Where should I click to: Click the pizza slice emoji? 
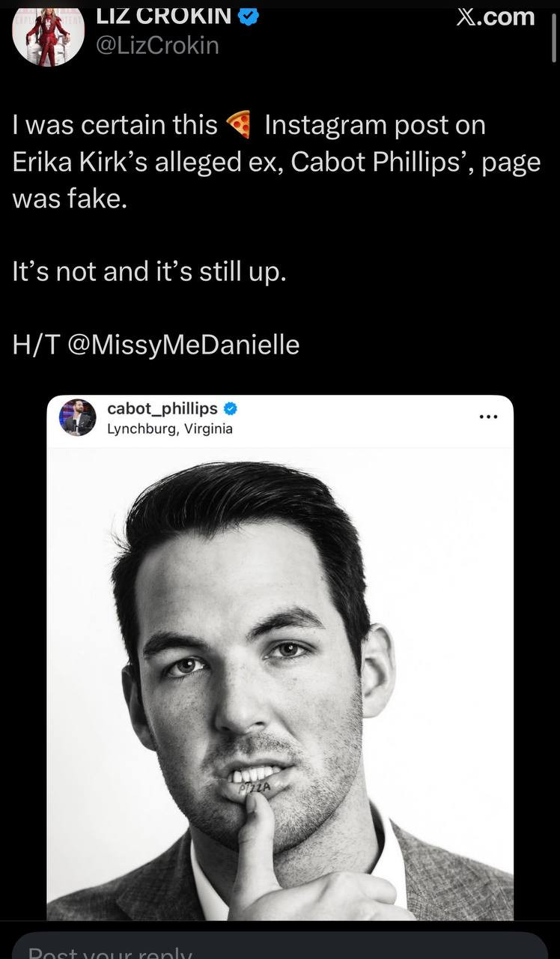(x=240, y=125)
